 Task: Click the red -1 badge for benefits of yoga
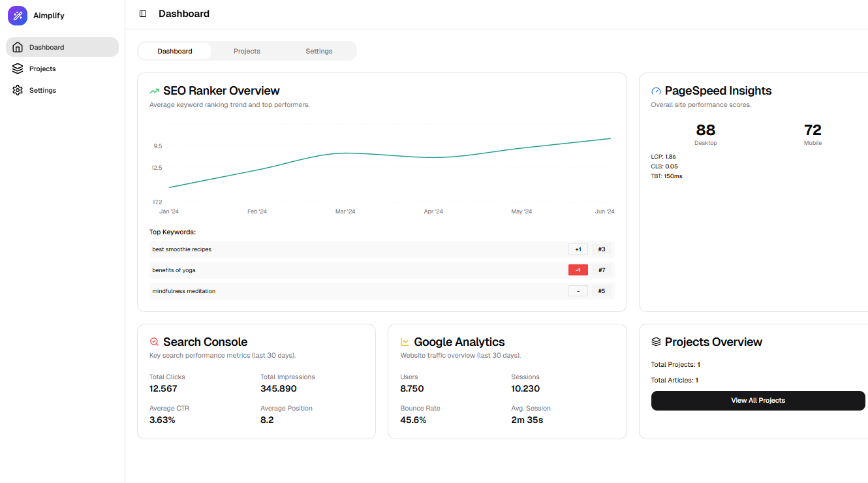pyautogui.click(x=578, y=270)
